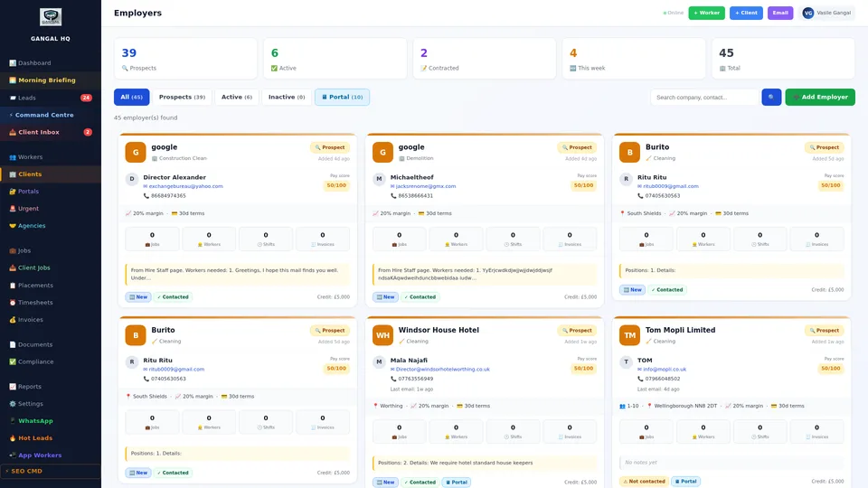Click the D contact avatar for Director Alexander
The height and width of the screenshot is (488, 868).
pos(132,179)
